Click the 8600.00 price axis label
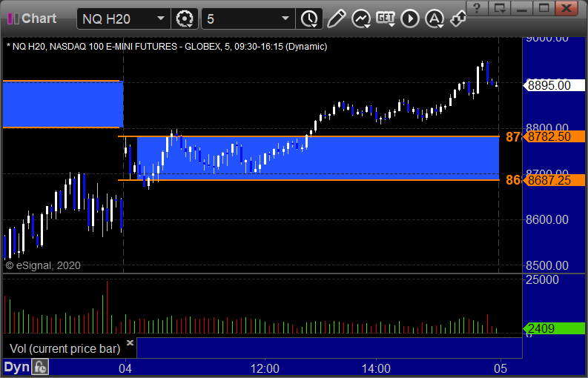588x378 pixels. click(546, 219)
